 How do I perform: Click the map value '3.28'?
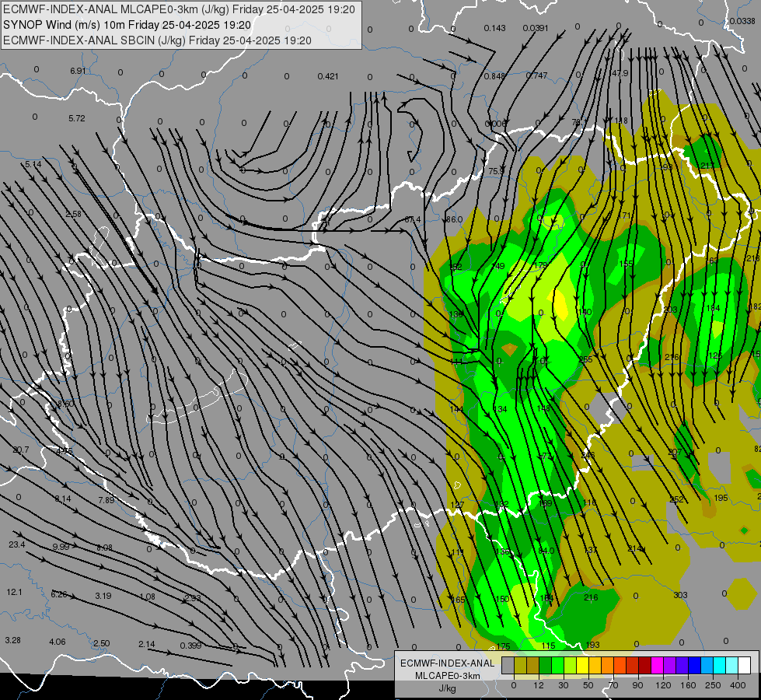point(13,640)
